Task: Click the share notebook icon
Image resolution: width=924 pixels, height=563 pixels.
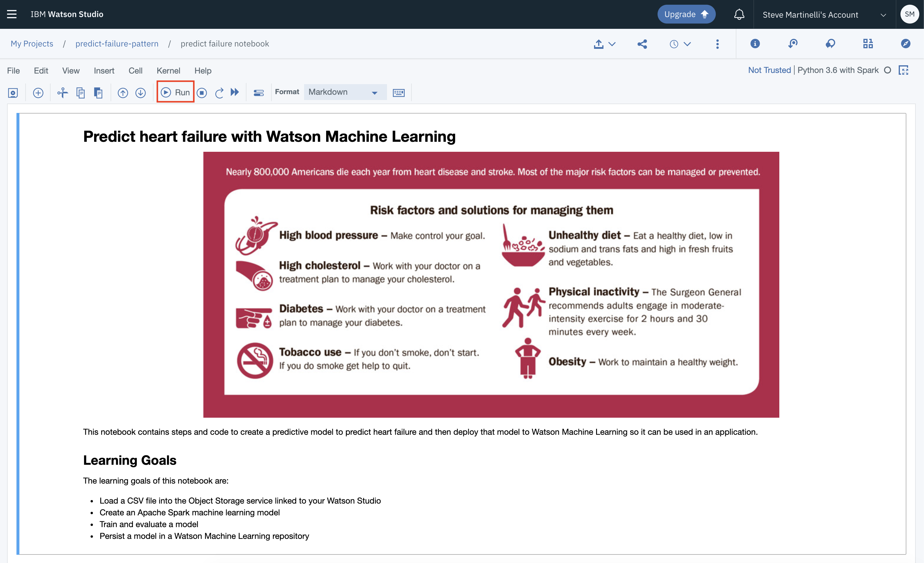Action: coord(642,44)
